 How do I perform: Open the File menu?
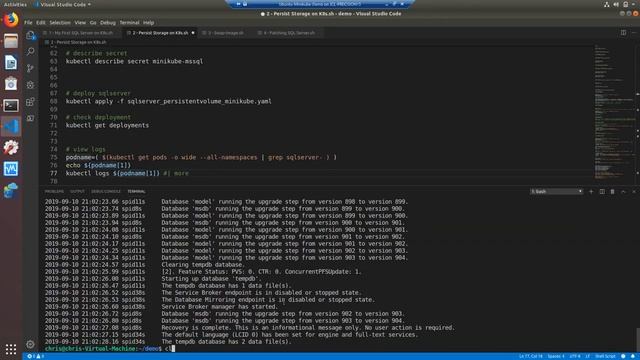pyautogui.click(x=28, y=23)
